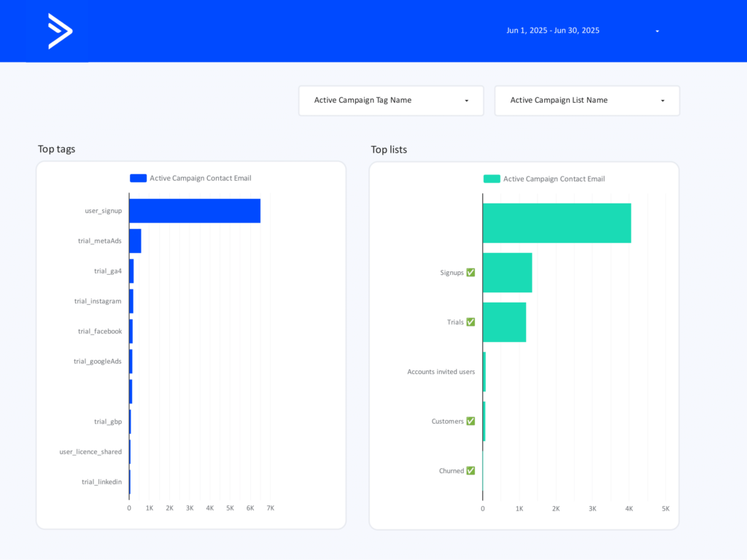Click the trial_linkedin tag label
Image resolution: width=747 pixels, height=560 pixels.
click(101, 482)
